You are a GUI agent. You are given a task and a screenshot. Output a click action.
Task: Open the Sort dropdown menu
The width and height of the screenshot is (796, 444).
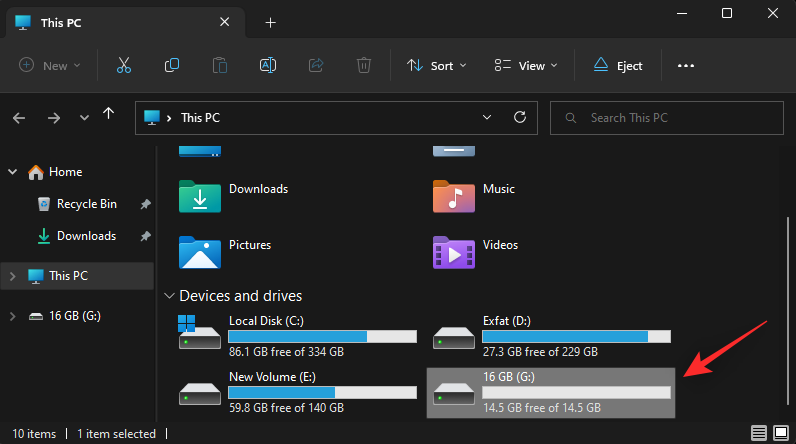pos(437,65)
